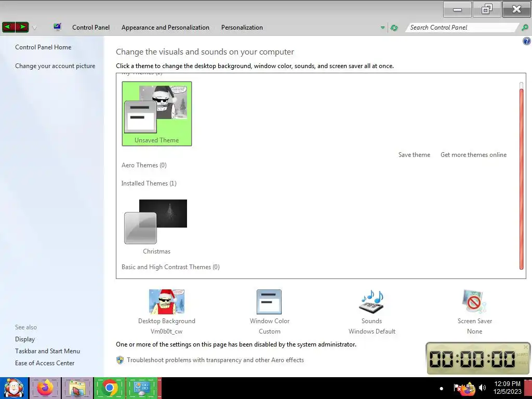Refresh the Personalization page

tap(394, 28)
